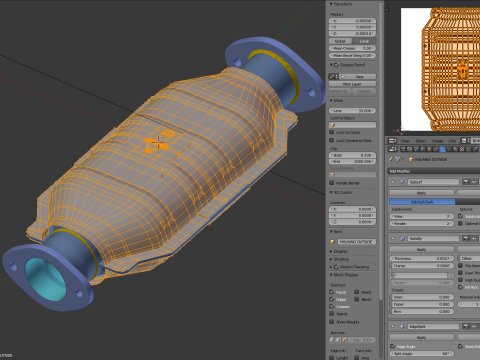Toggle Subsurf modifier render visibility icon
480x360 pixels.
[x=466, y=182]
